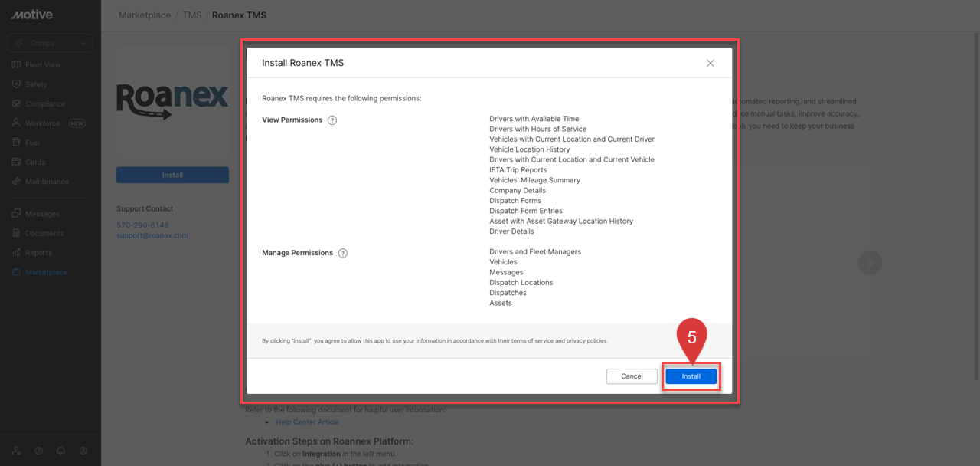
Task: Click the Documents icon in sidebar
Action: (17, 233)
